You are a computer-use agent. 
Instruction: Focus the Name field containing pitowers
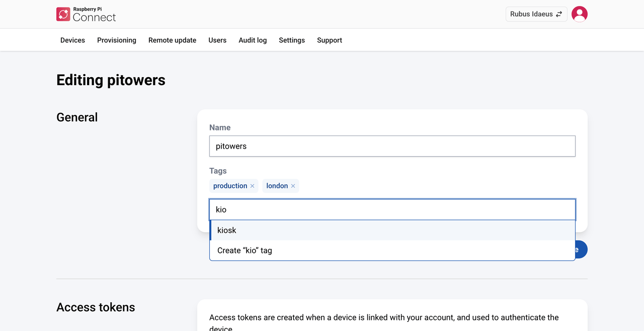392,146
